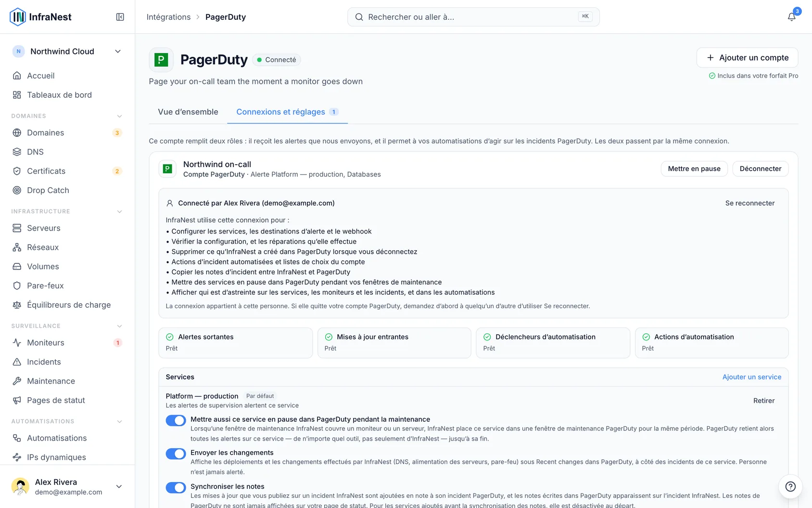The height and width of the screenshot is (508, 812).
Task: Open Certificats shield icon
Action: (17, 171)
